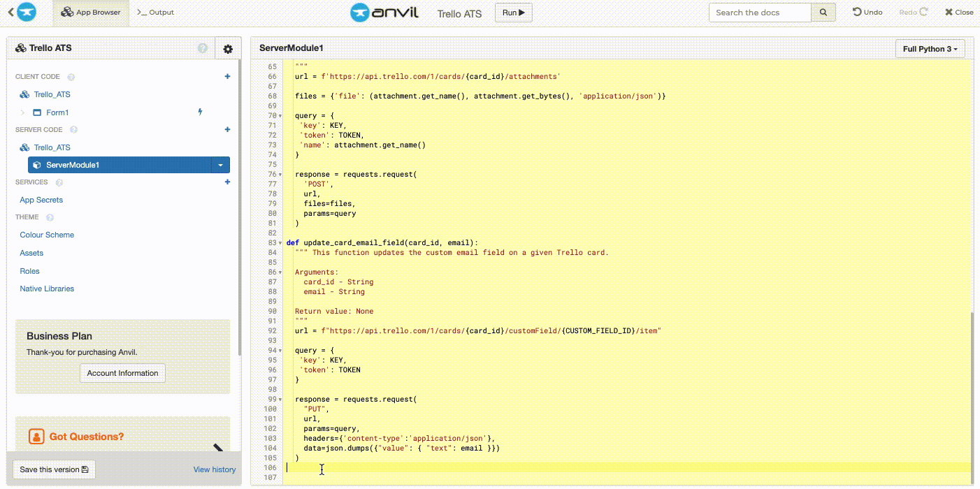
Task: Click ServerModule1 editor title
Action: (291, 48)
